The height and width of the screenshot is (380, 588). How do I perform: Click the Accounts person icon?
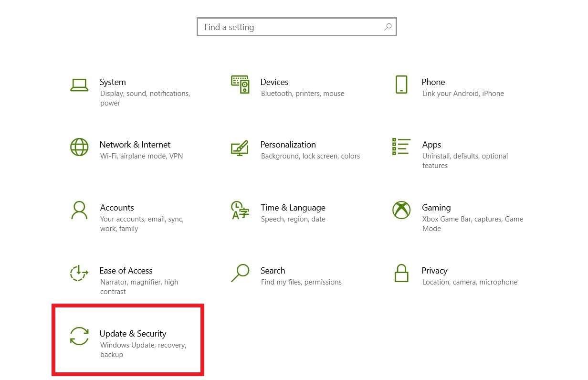[x=79, y=210]
